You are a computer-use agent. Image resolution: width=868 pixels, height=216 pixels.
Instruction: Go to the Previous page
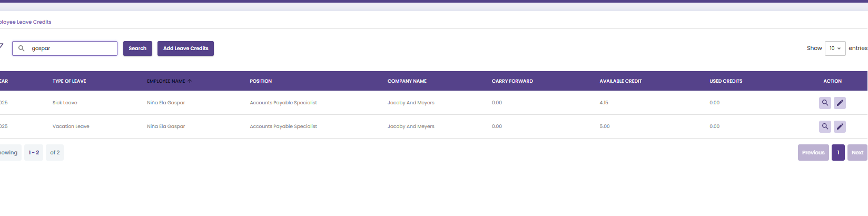tap(813, 153)
